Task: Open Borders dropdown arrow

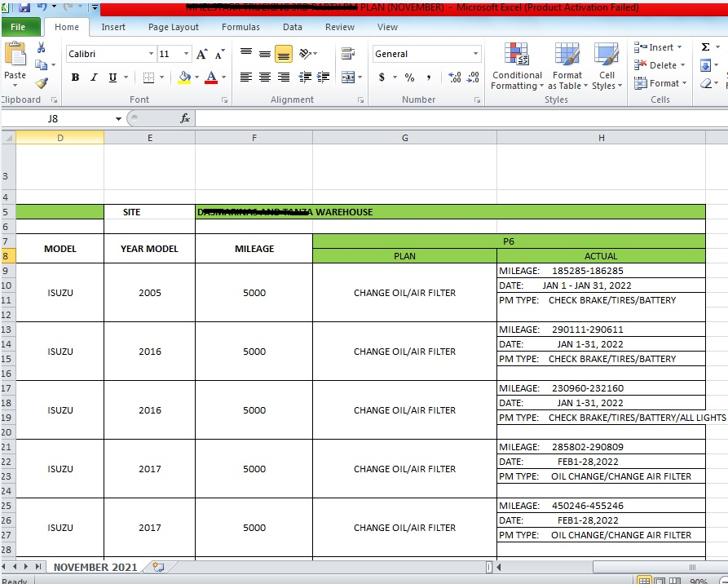Action: [161, 77]
